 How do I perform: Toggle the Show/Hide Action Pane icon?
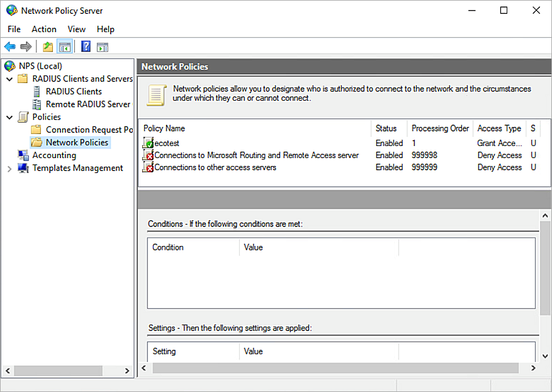tap(102, 46)
